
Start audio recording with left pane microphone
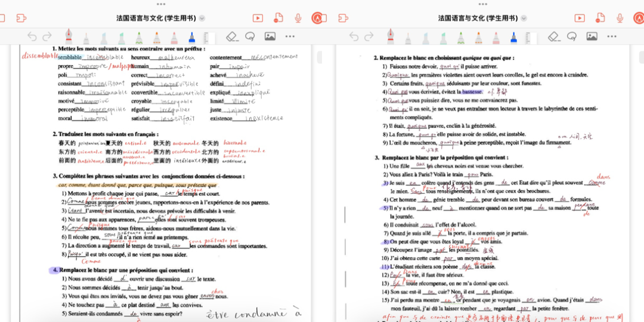(298, 18)
